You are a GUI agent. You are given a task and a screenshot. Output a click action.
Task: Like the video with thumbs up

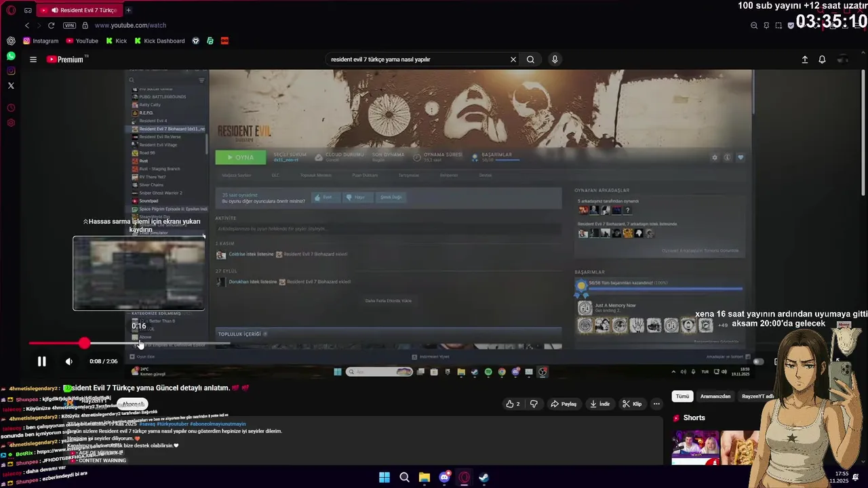[513, 404]
